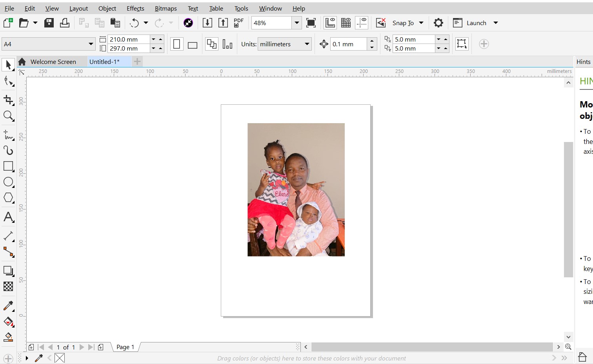Screen dimensions: 593x364
Task: Open the File menu
Action: (9, 8)
